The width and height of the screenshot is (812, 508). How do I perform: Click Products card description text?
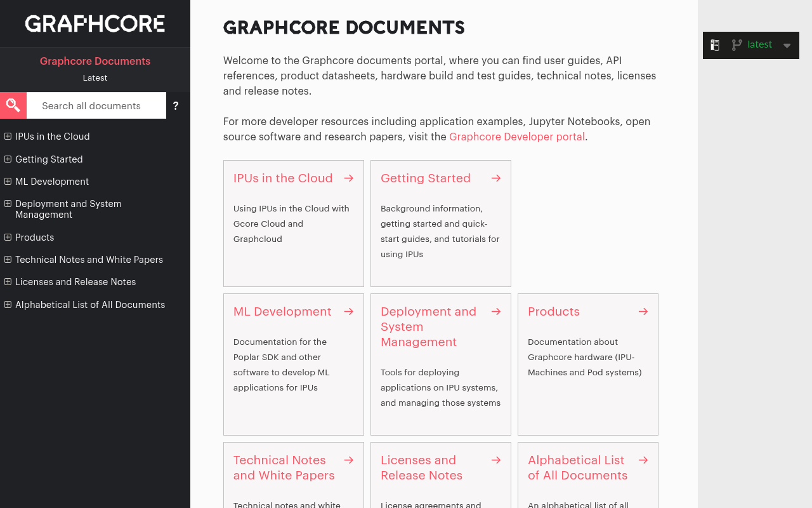(585, 358)
